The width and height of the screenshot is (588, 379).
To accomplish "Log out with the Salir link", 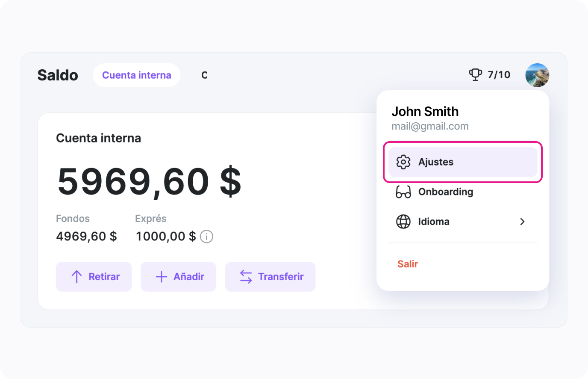I will tap(407, 264).
